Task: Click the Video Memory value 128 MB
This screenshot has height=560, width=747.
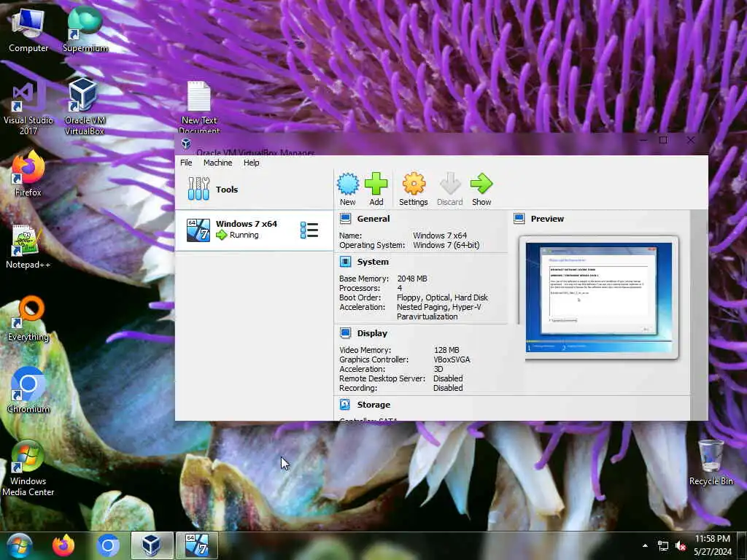Action: pyautogui.click(x=446, y=349)
